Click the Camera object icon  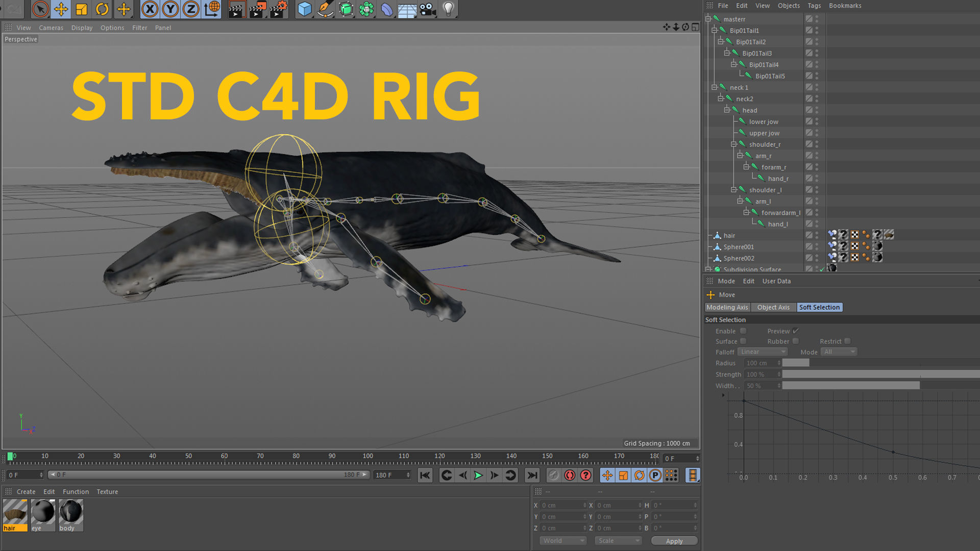point(428,9)
